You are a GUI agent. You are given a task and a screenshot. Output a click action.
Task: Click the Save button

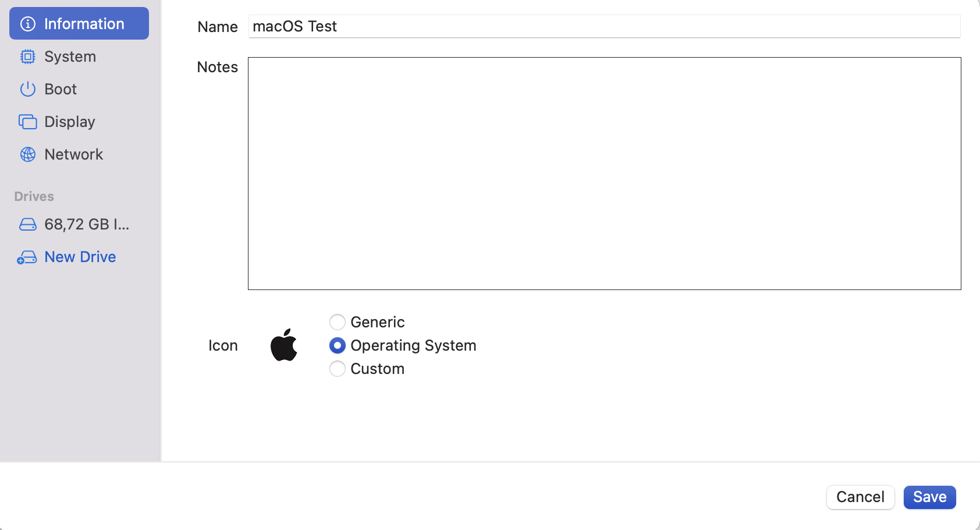[x=929, y=497]
